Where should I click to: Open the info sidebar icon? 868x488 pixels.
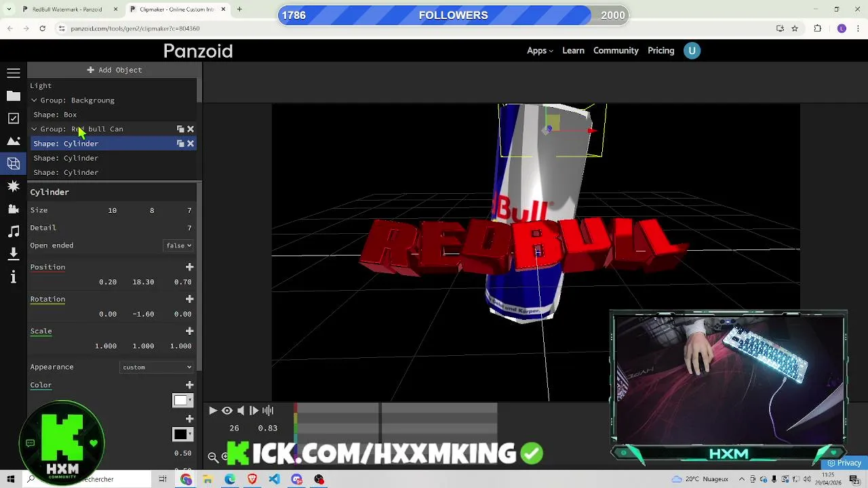point(14,277)
